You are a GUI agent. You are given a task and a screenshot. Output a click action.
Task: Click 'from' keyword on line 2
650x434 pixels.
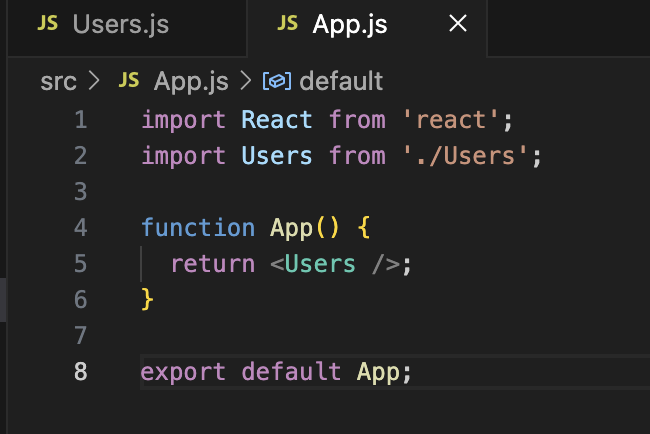[x=357, y=155]
